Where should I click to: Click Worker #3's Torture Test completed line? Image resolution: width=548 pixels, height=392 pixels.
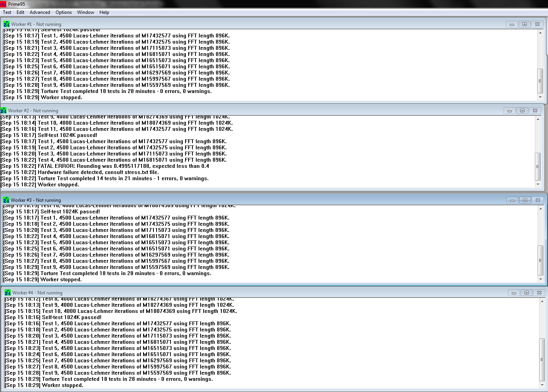(x=108, y=274)
